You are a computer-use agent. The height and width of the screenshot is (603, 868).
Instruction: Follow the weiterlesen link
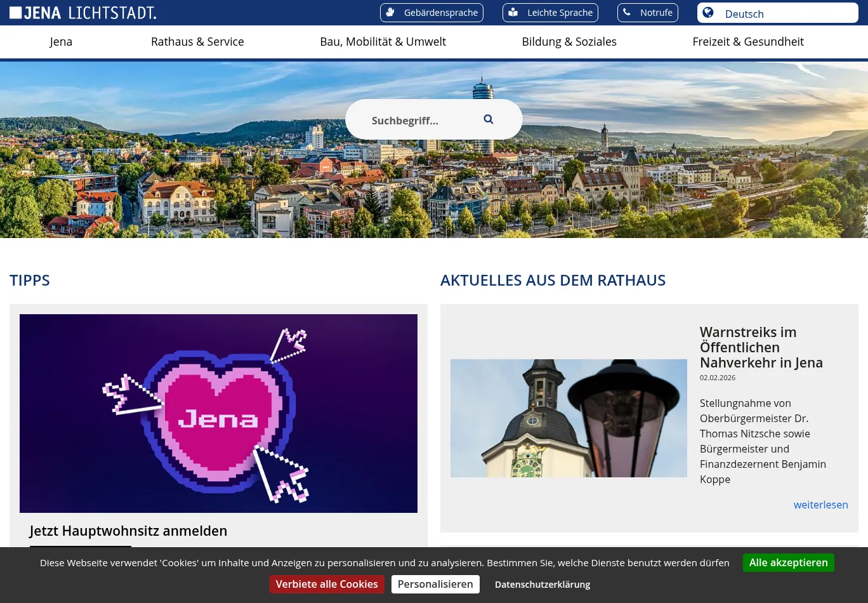click(820, 505)
